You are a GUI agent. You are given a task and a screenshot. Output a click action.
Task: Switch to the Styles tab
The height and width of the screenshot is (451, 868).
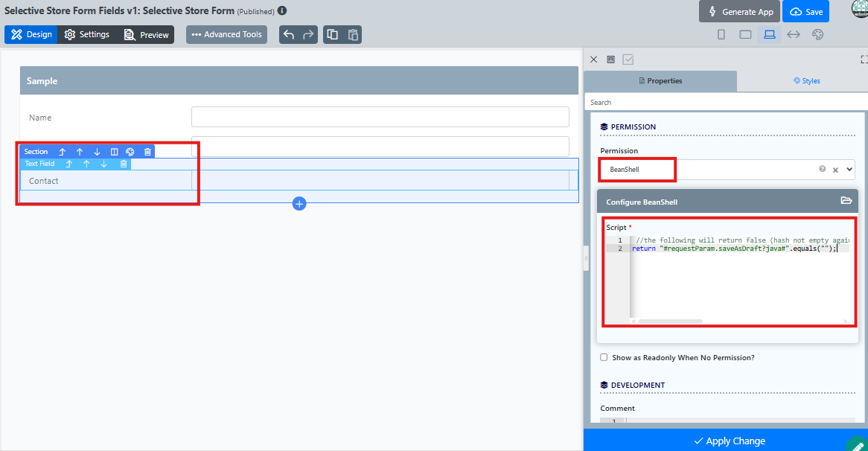pos(806,81)
